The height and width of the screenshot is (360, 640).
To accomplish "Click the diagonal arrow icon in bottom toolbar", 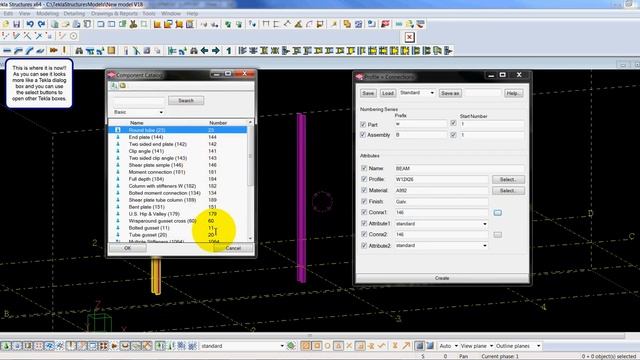I will [x=406, y=346].
